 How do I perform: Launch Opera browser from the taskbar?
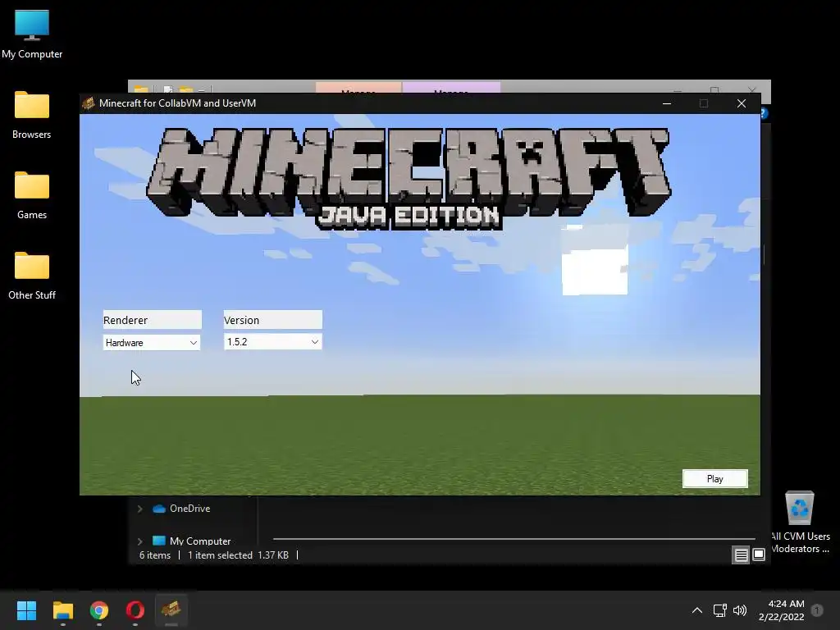[x=135, y=610]
